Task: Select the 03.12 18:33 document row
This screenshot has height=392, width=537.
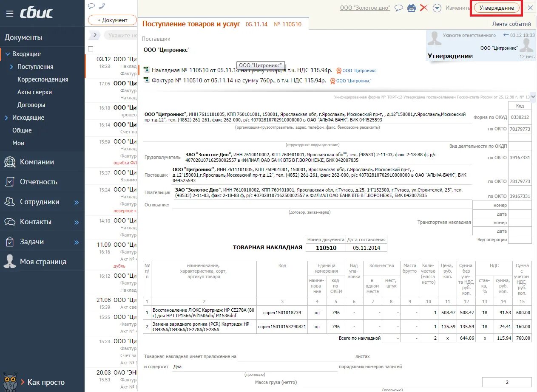Action: pos(111,66)
